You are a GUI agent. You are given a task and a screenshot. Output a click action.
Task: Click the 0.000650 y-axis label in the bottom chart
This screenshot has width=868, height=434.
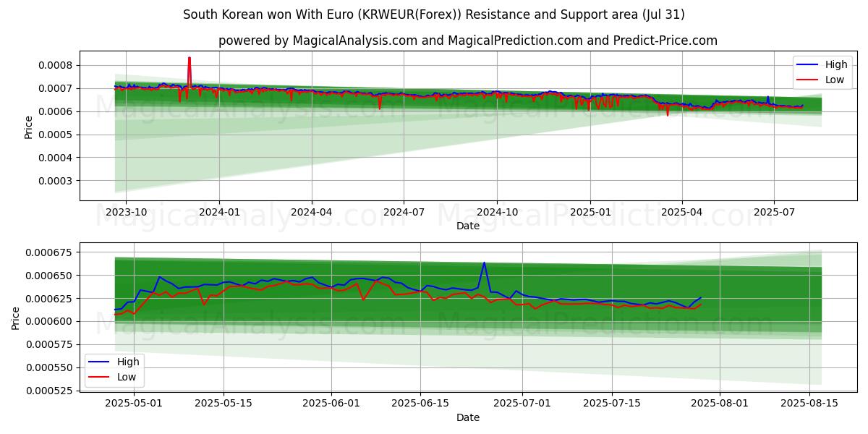[48, 276]
